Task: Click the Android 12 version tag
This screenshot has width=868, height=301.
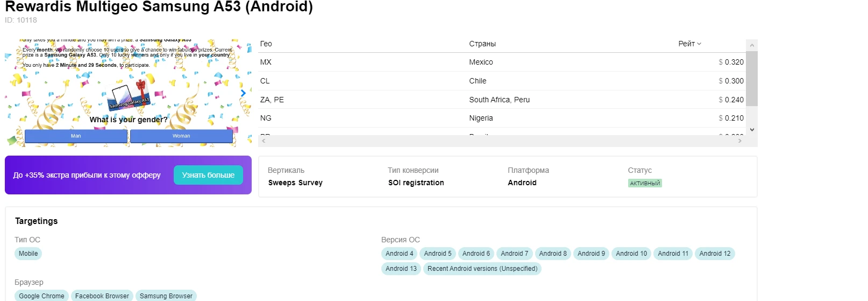Action: [715, 254]
